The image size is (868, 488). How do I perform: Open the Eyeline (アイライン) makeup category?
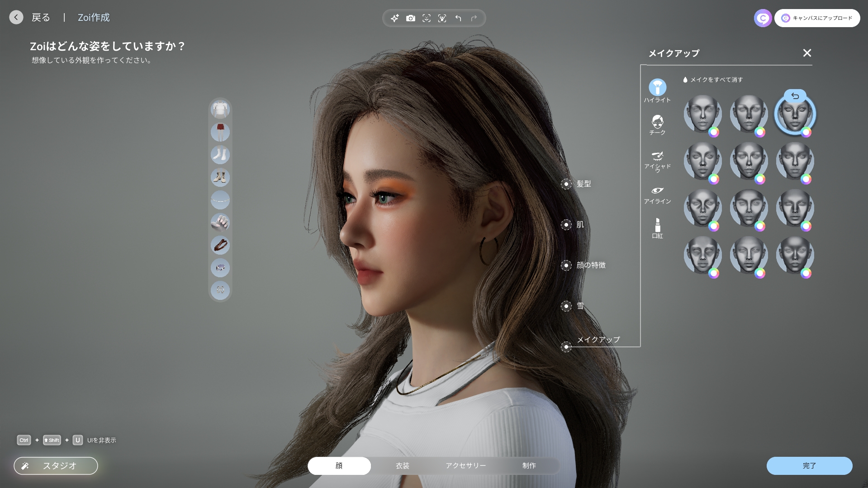pos(657,194)
